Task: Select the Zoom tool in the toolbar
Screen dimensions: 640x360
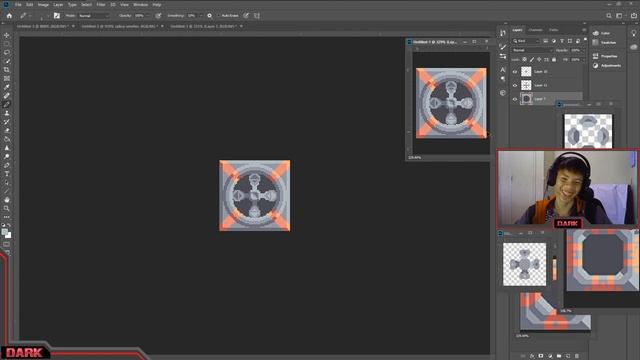Action: [7, 209]
